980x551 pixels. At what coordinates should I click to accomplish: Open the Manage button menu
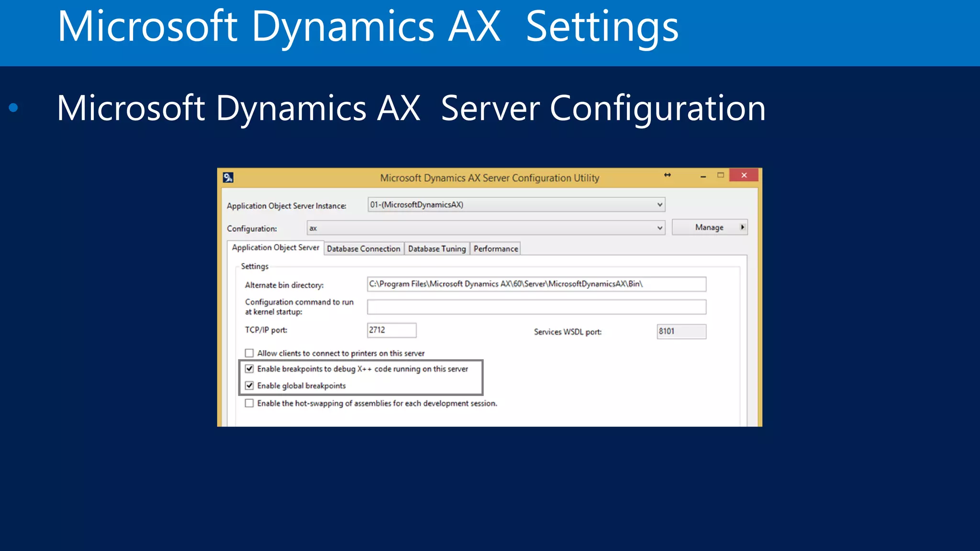click(x=709, y=227)
